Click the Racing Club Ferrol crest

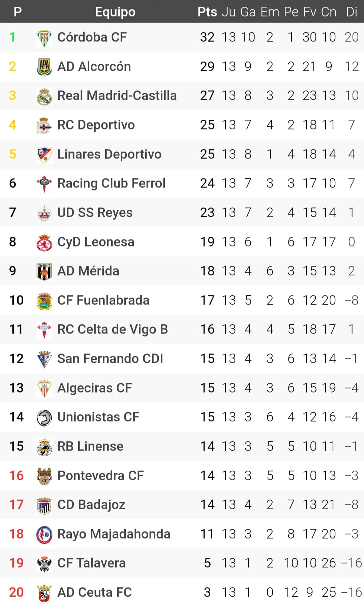click(44, 184)
